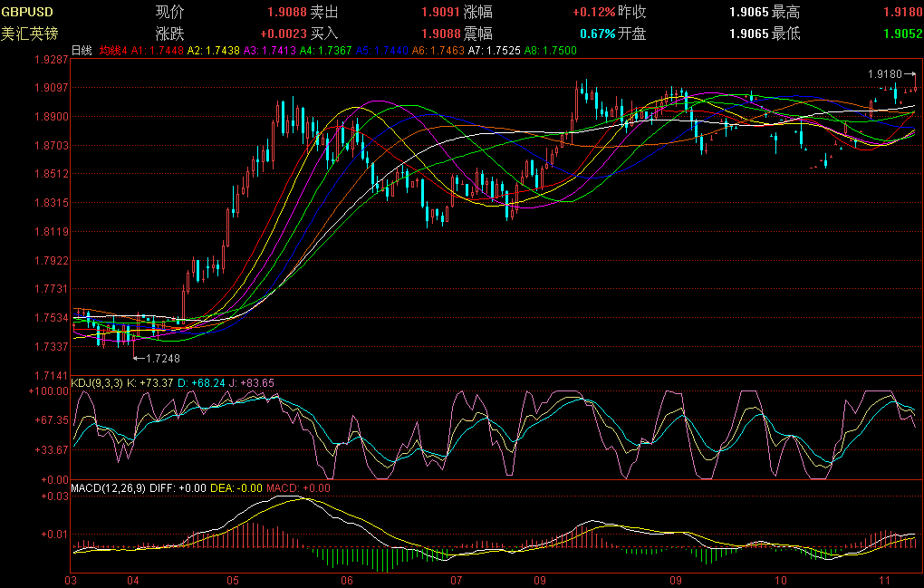Click the 日线 daily period label
The width and height of the screenshot is (924, 588).
(x=82, y=51)
